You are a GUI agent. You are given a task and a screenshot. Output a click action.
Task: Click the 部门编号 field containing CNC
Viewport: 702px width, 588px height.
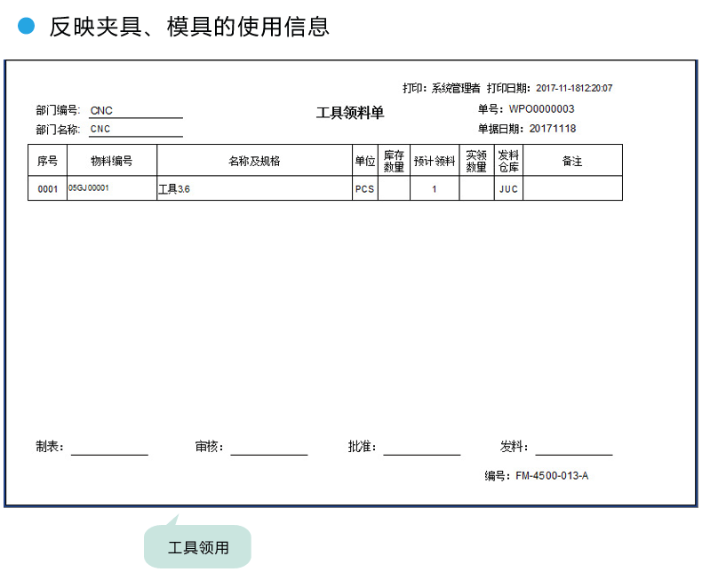[x=135, y=111]
